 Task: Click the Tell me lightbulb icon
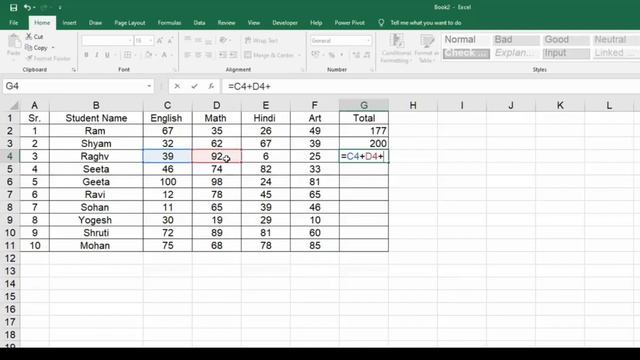pos(381,23)
